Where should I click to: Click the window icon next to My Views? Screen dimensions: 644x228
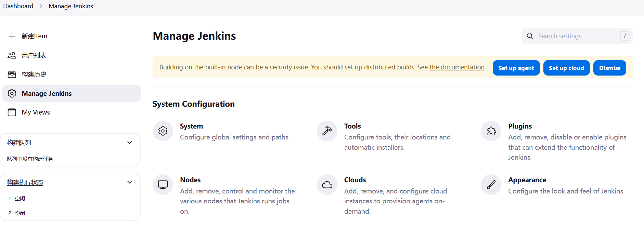click(12, 112)
